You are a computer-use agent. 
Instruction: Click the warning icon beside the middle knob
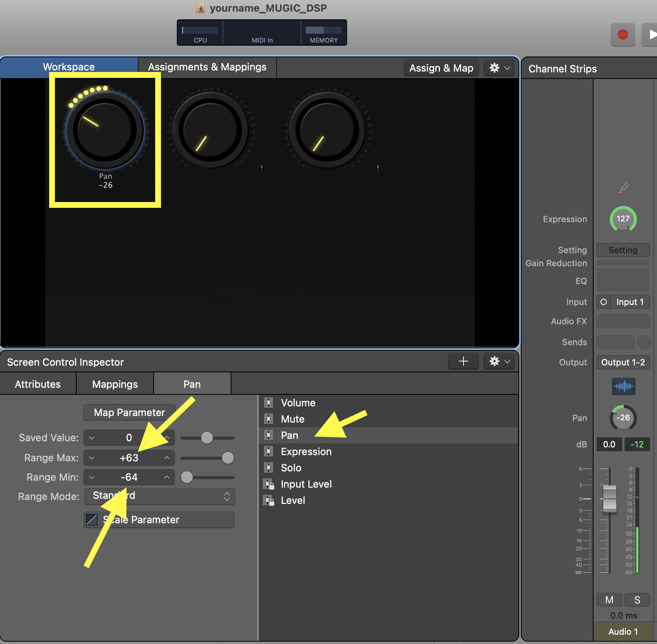(262, 168)
